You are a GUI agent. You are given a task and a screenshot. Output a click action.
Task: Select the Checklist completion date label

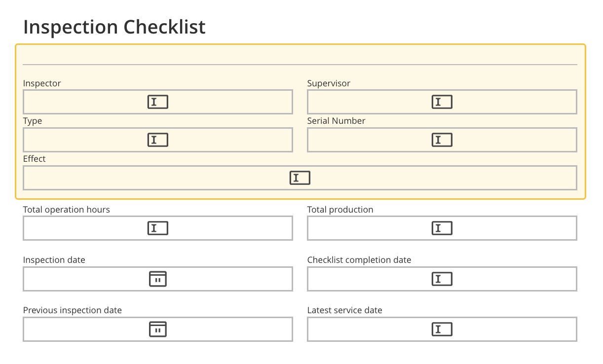click(x=359, y=260)
